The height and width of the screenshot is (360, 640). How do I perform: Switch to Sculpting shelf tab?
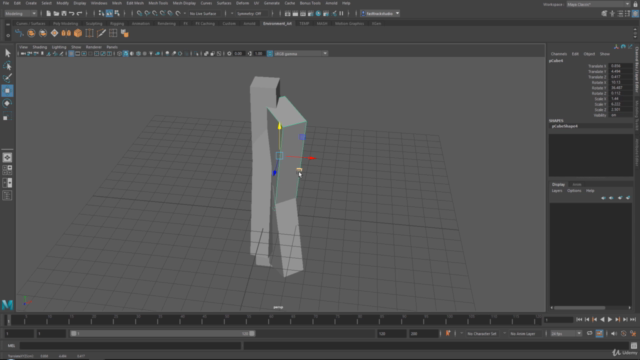[94, 24]
